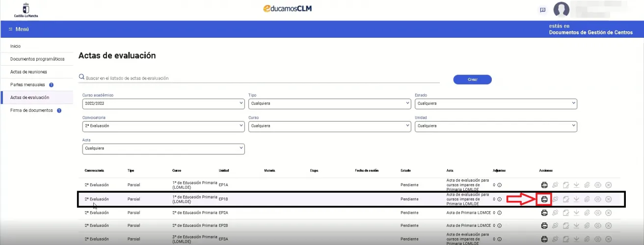The height and width of the screenshot is (245, 644).
Task: Click the download icon in the EP2A row
Action: click(576, 213)
